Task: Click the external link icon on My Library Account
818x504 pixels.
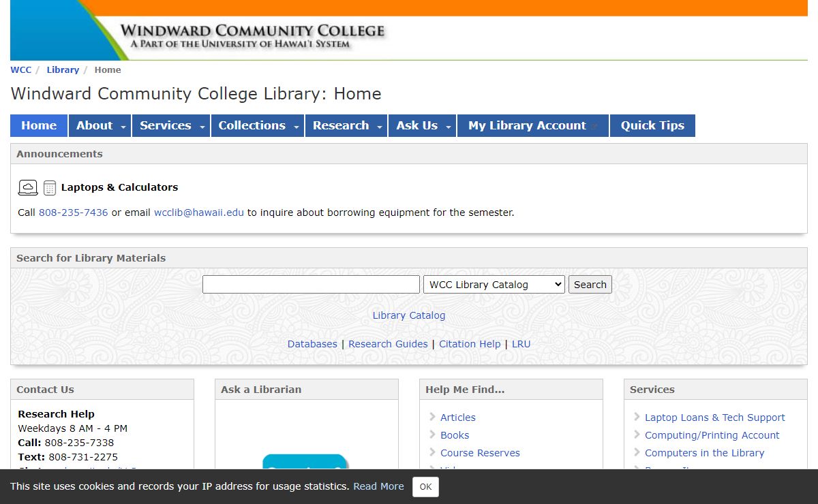Action: (x=594, y=127)
